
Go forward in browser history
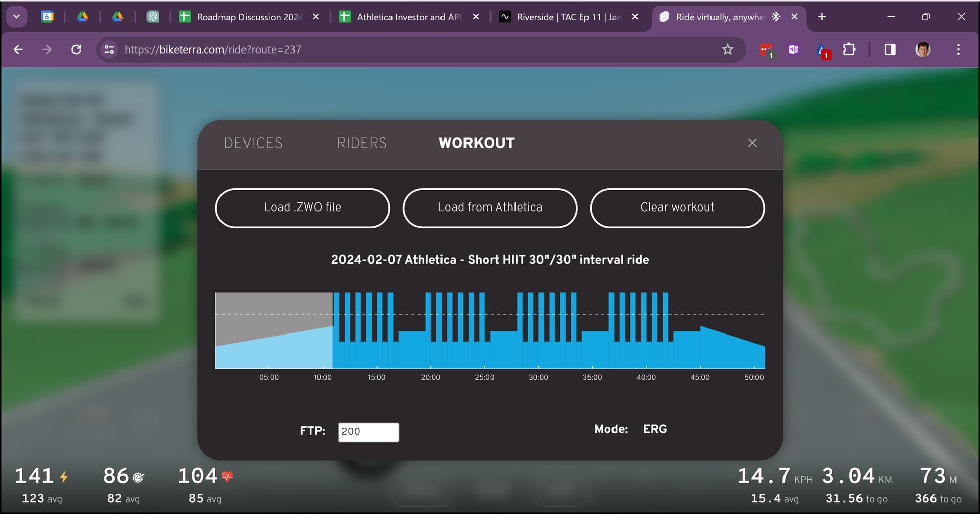(47, 49)
